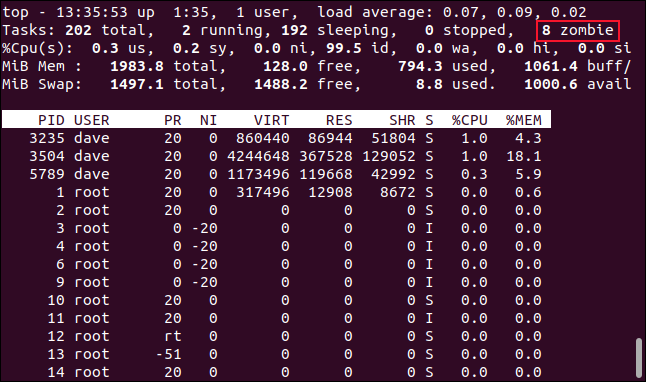Click the terminal scrollbar thumb

pos(639,358)
